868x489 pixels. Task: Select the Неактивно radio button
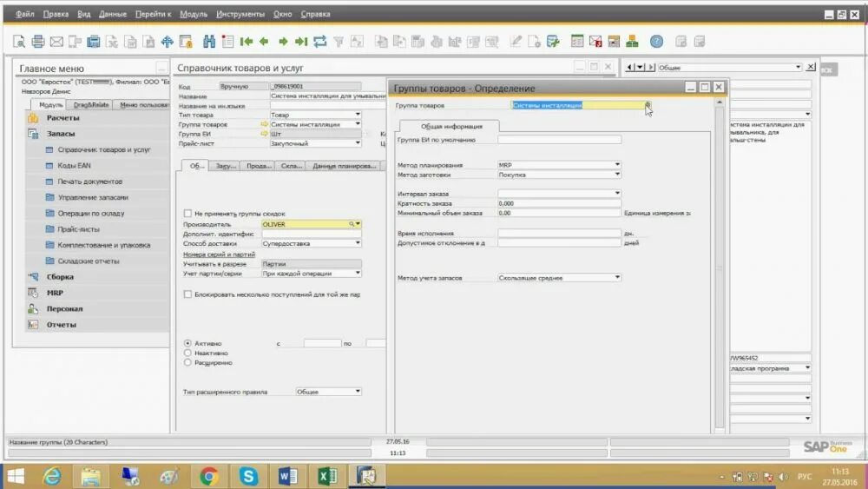(187, 353)
